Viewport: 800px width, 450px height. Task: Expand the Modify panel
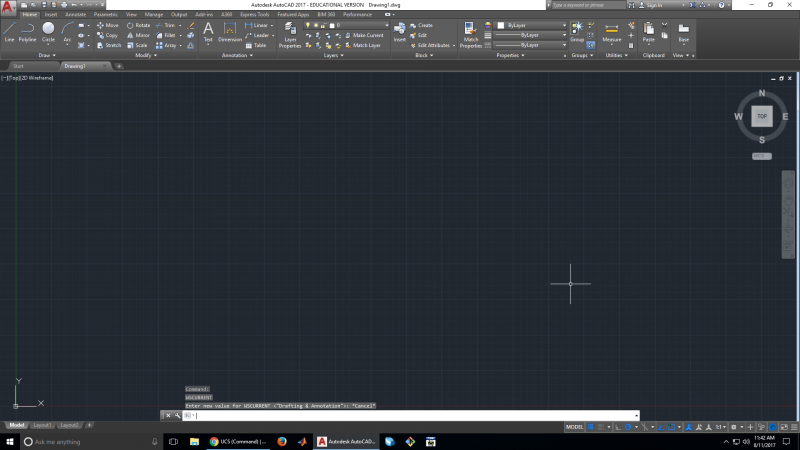point(146,55)
